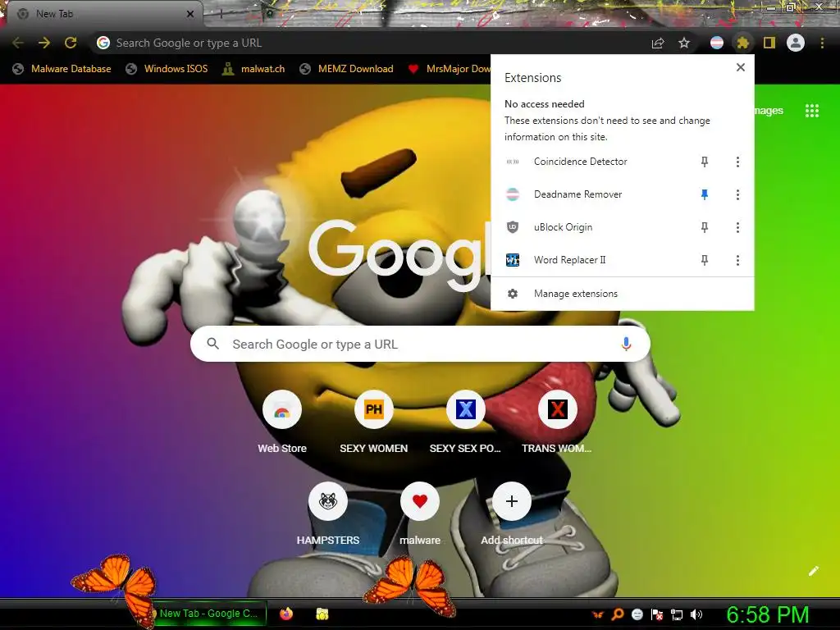Open more actions for uBlock Origin
This screenshot has height=630, width=840.
point(737,228)
